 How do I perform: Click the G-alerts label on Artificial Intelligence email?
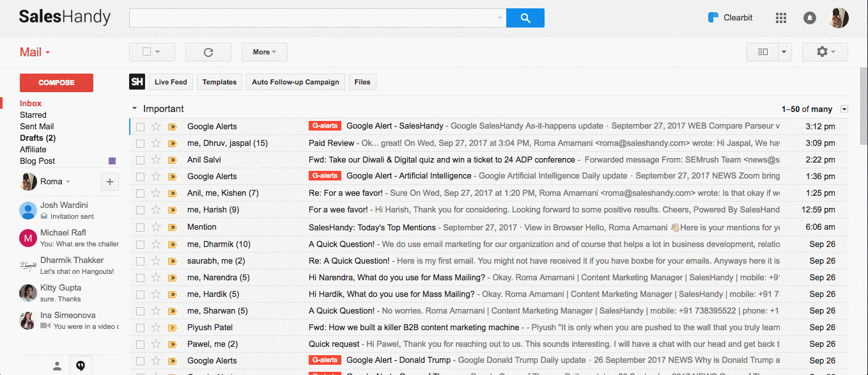click(x=325, y=176)
